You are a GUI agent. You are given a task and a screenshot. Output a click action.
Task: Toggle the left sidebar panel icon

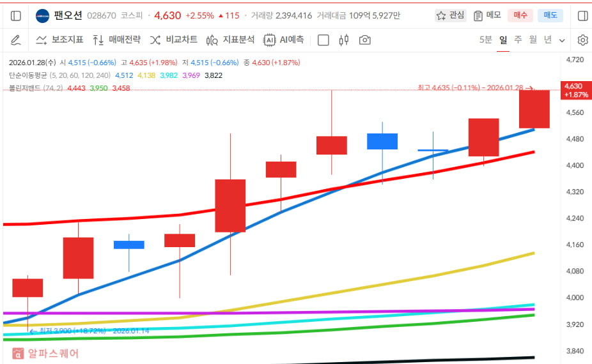click(16, 15)
